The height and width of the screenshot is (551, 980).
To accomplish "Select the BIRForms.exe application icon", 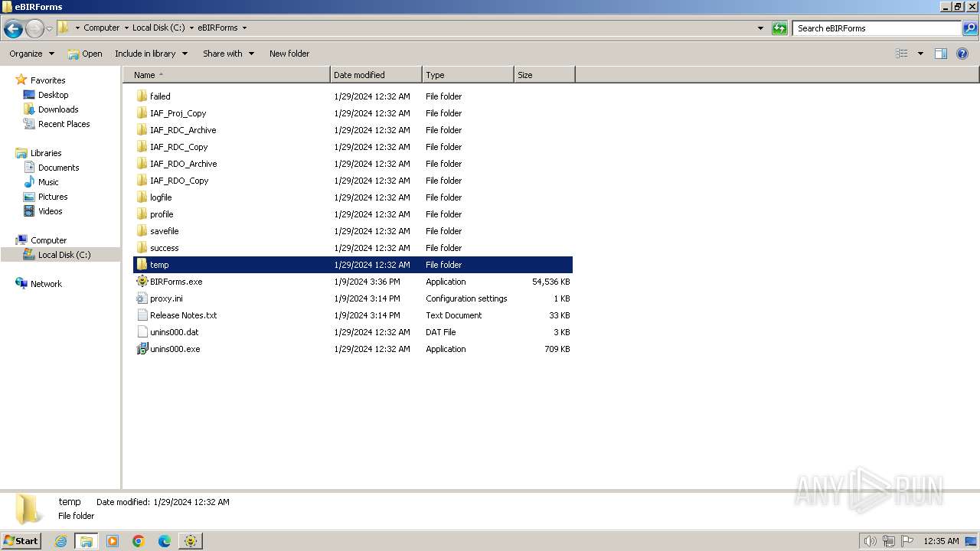I will point(142,282).
